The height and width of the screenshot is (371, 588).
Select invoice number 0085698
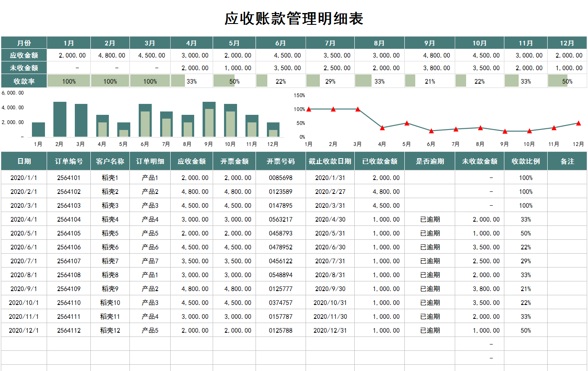[x=280, y=178]
